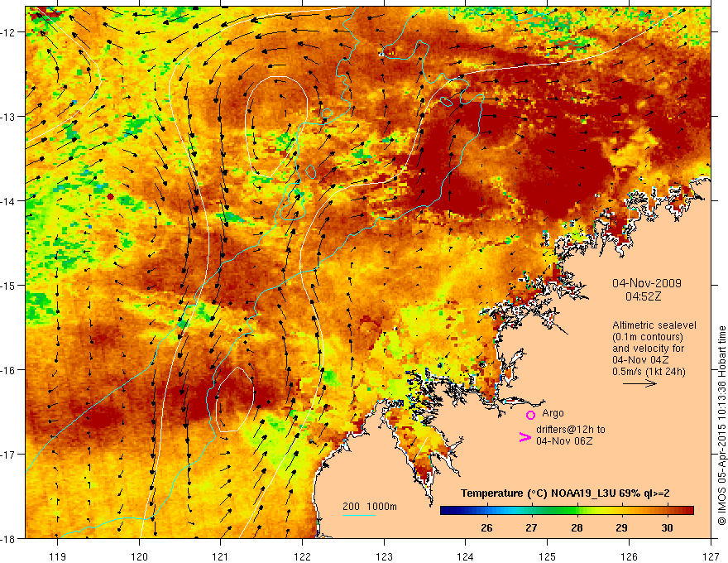Click the 'drifters@12h to' legend label
The height and width of the screenshot is (563, 728).
[x=571, y=430]
